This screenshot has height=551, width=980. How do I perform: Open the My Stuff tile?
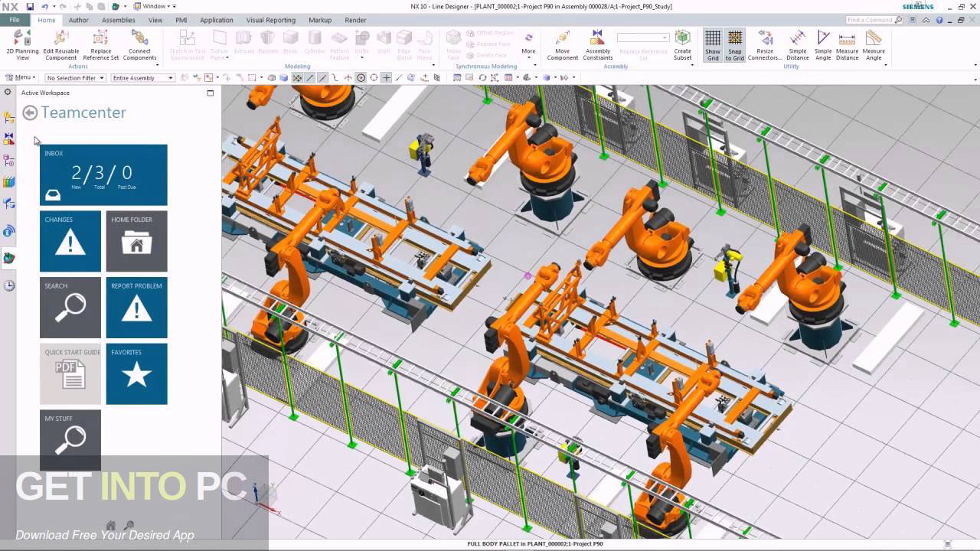[70, 440]
